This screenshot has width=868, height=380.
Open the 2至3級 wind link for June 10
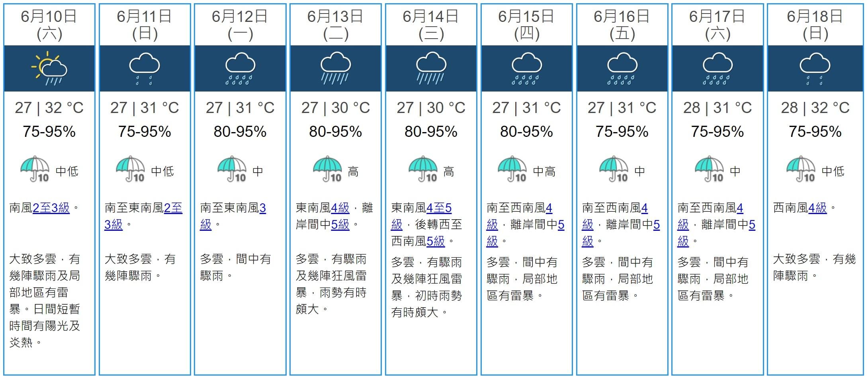(x=51, y=208)
